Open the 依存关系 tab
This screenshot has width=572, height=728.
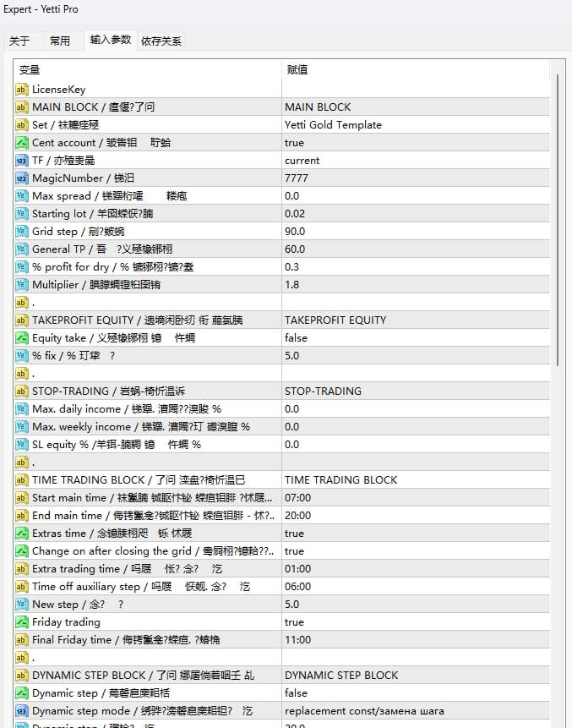point(161,41)
